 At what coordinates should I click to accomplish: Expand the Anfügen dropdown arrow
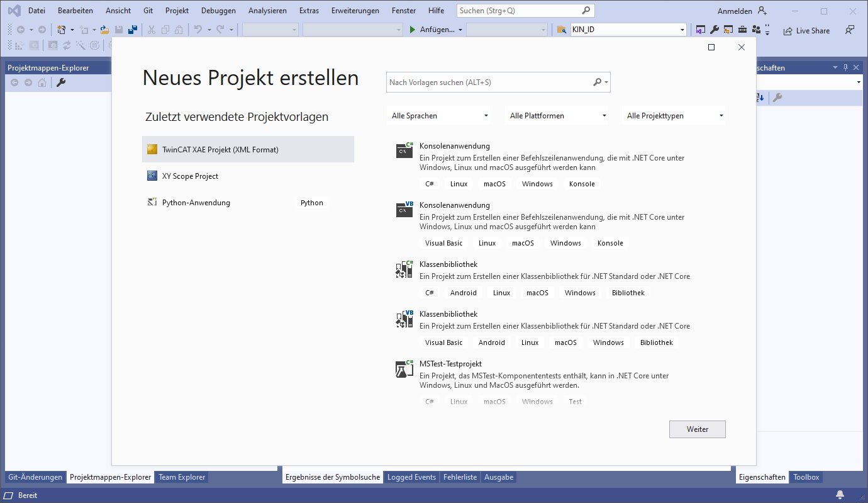460,30
